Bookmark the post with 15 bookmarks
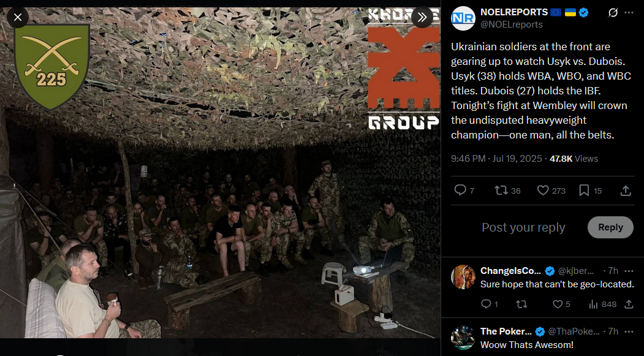644x356 pixels. (590, 191)
